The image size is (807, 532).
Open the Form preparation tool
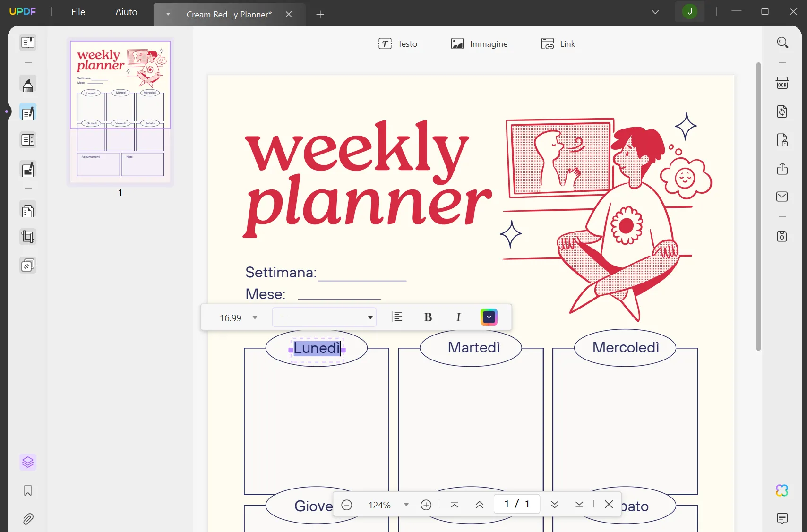click(28, 140)
